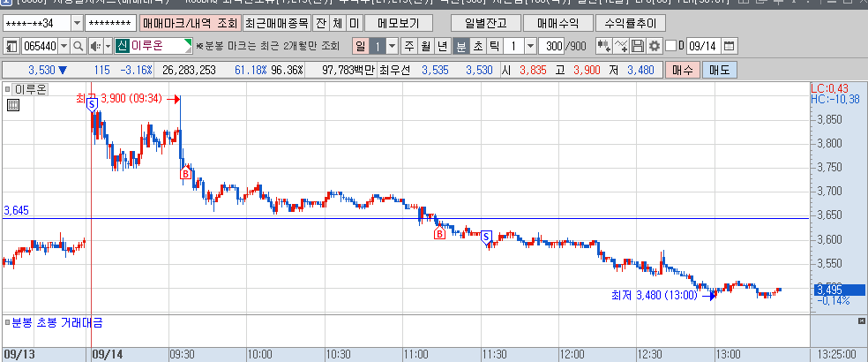Select the 분 minute period button

pyautogui.click(x=460, y=46)
